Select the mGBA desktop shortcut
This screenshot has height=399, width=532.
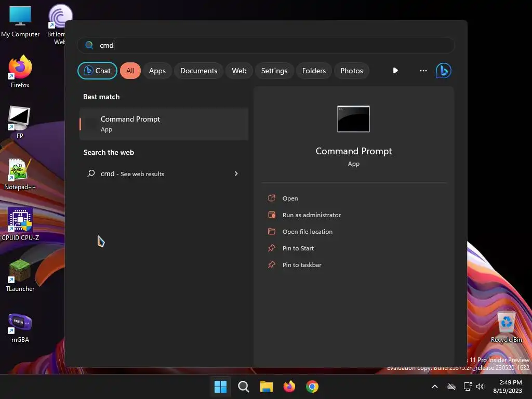[x=20, y=327]
